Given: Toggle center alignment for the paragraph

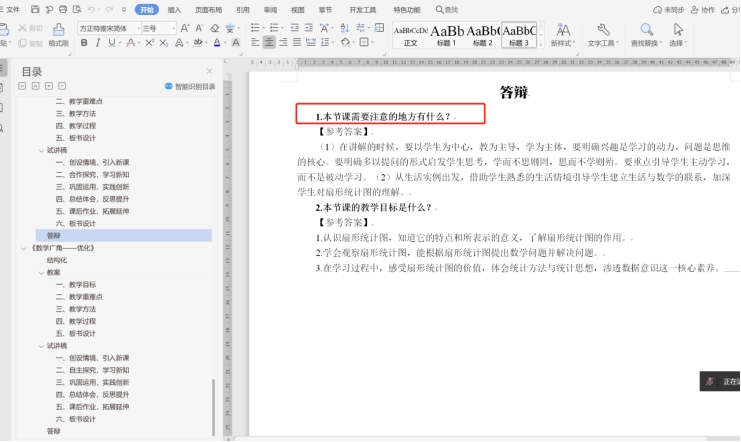Looking at the screenshot, I should 270,43.
